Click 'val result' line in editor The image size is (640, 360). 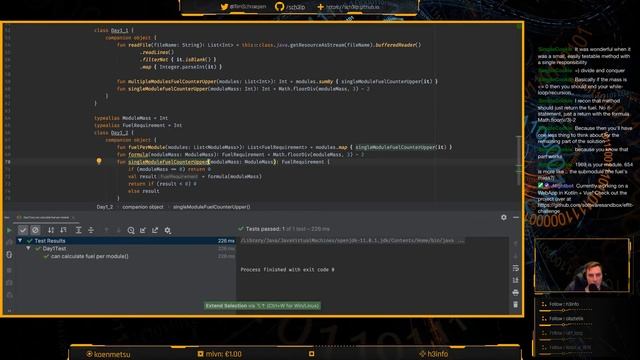point(195,176)
